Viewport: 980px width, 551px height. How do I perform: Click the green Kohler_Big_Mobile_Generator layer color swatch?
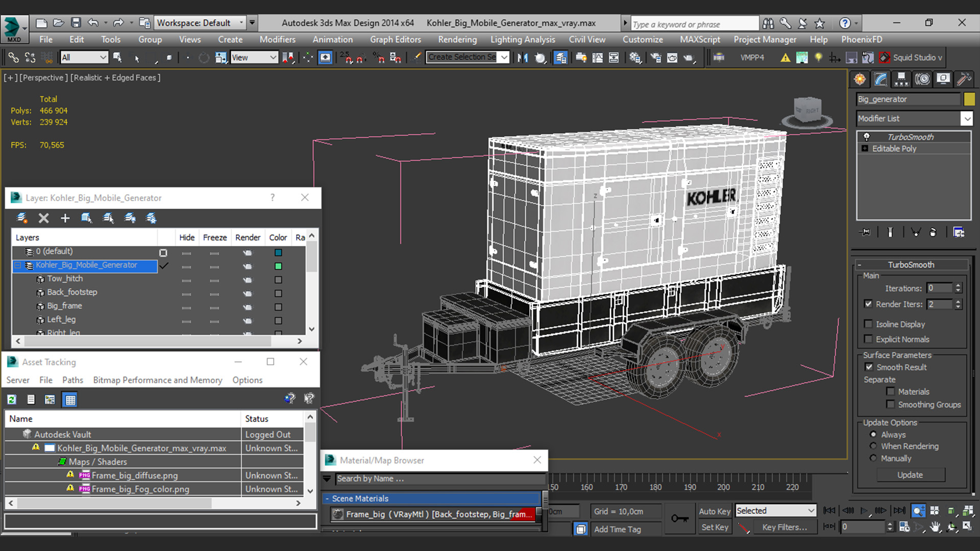click(x=278, y=266)
